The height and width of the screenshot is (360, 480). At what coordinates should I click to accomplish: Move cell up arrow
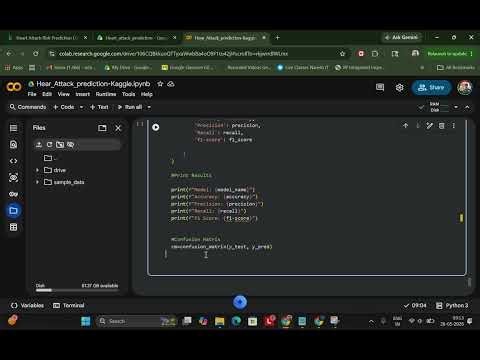point(405,126)
